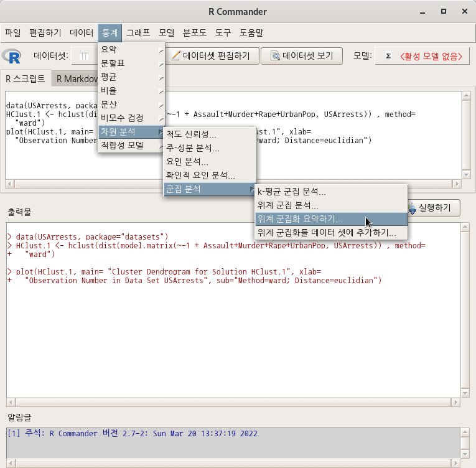Image resolution: width=476 pixels, height=468 pixels.
Task: Open the 편집하기 menu
Action: click(45, 33)
